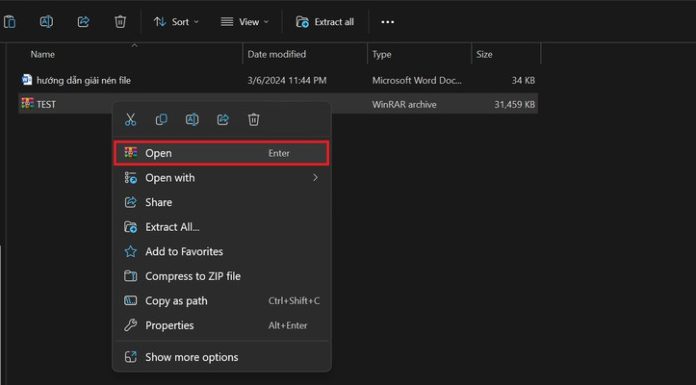The image size is (696, 385).
Task: Choose Copy as path in the context menu
Action: [x=221, y=301]
